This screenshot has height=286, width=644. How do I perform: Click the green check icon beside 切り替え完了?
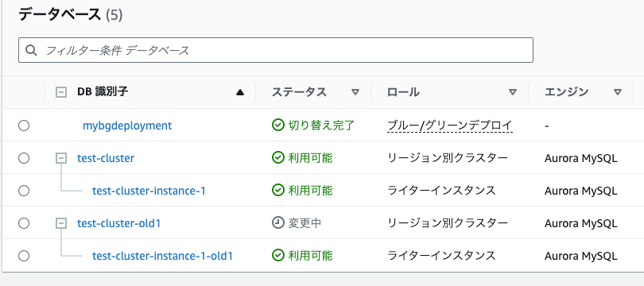click(x=278, y=126)
